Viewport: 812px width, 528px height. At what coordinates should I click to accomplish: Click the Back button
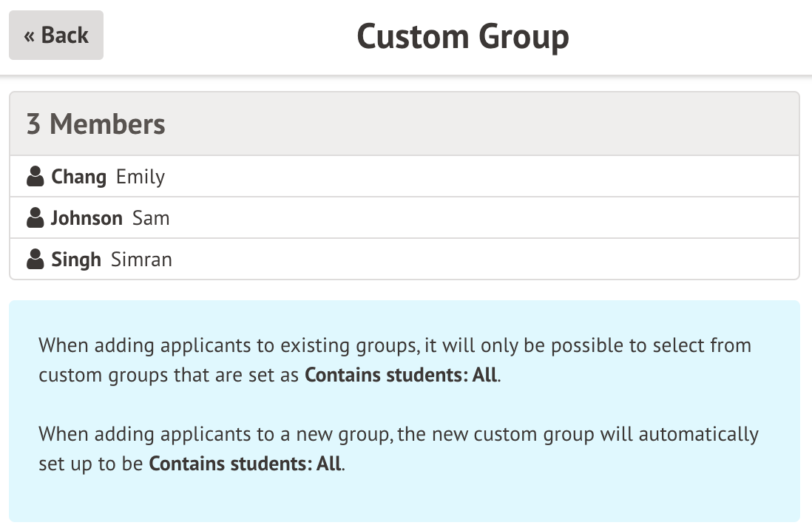pyautogui.click(x=56, y=35)
